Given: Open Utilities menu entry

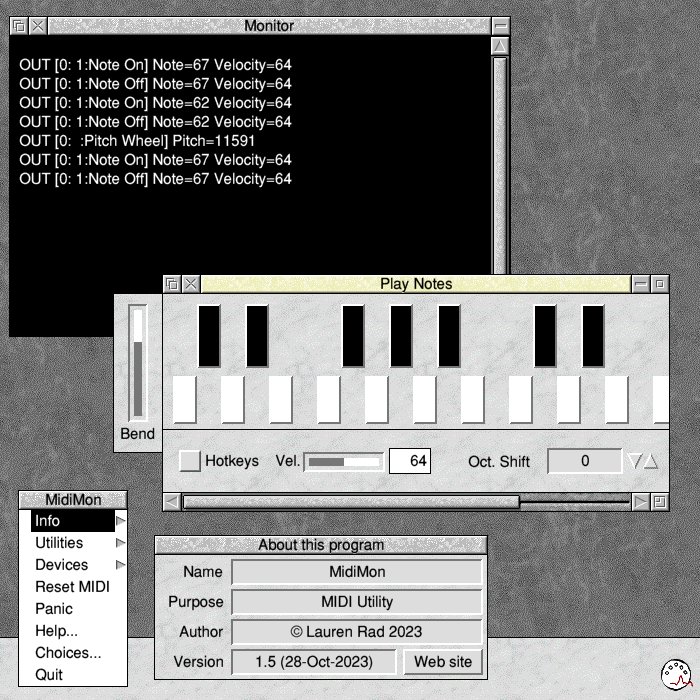Looking at the screenshot, I should click(73, 543).
